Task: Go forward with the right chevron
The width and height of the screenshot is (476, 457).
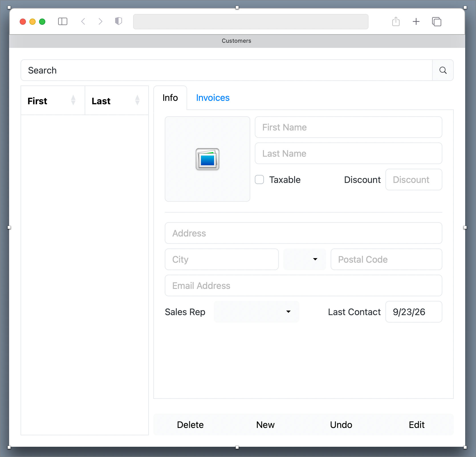Action: (100, 21)
